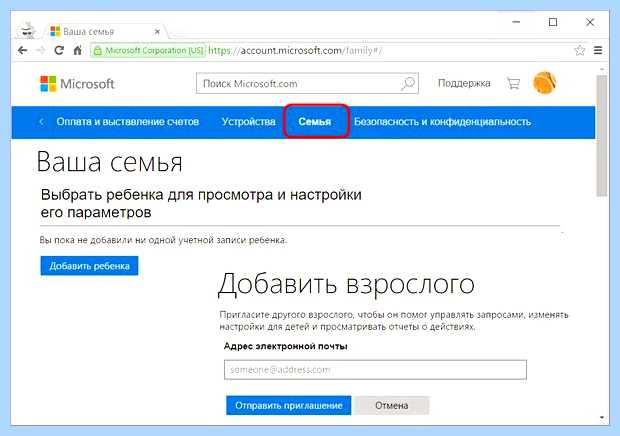
Task: Select the Ваша семья browser tab
Action: pos(103,32)
